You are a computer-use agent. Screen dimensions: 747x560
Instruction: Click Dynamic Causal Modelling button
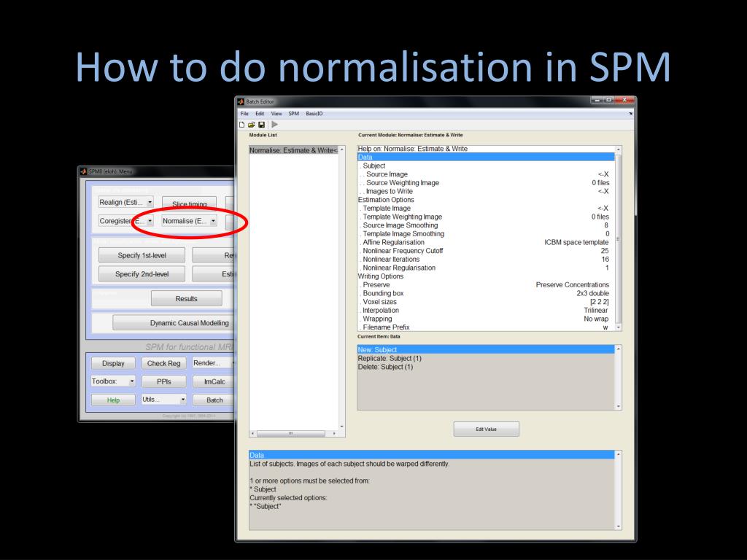pos(175,323)
